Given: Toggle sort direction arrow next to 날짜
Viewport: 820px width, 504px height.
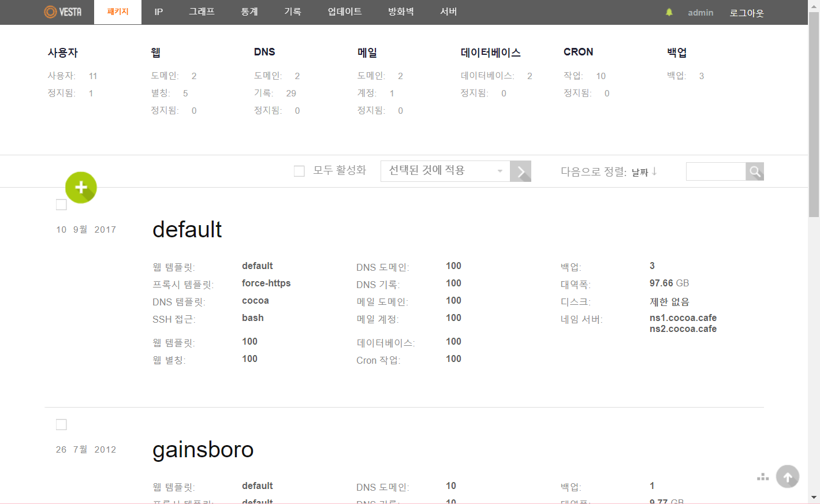Looking at the screenshot, I should 654,171.
